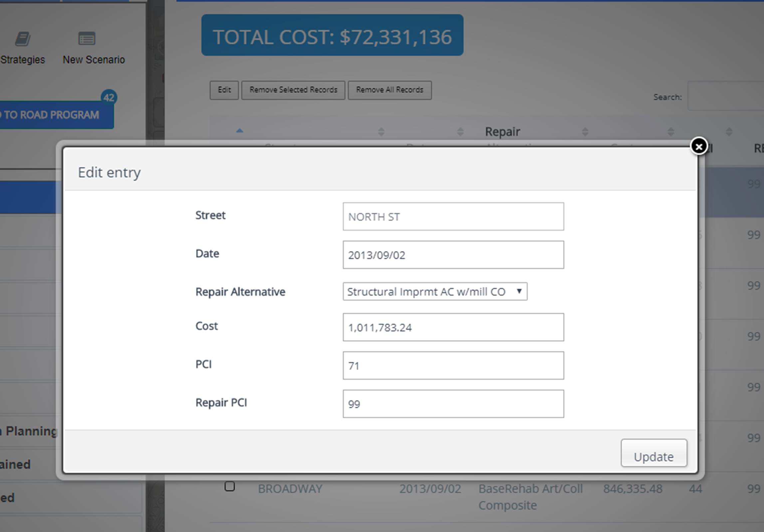This screenshot has width=764, height=532.
Task: Toggle the BROADWAY row checkbox
Action: 229,486
